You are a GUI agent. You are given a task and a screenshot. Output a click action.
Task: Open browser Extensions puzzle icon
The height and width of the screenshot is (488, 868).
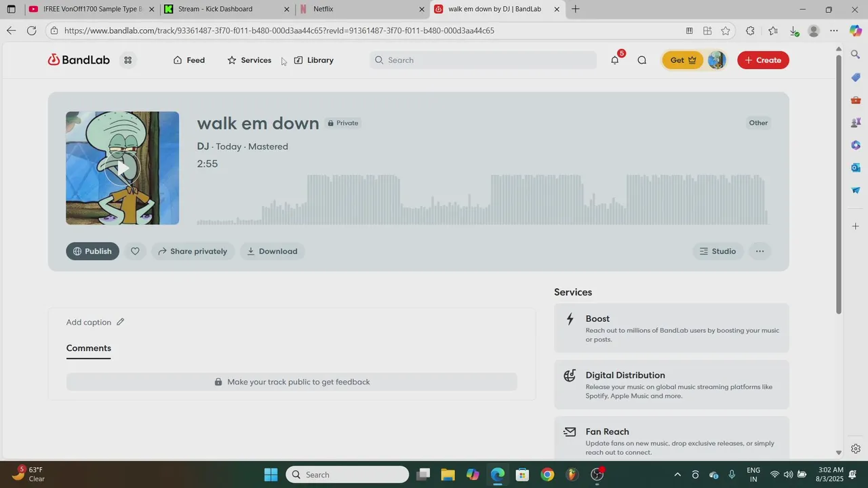click(x=750, y=30)
